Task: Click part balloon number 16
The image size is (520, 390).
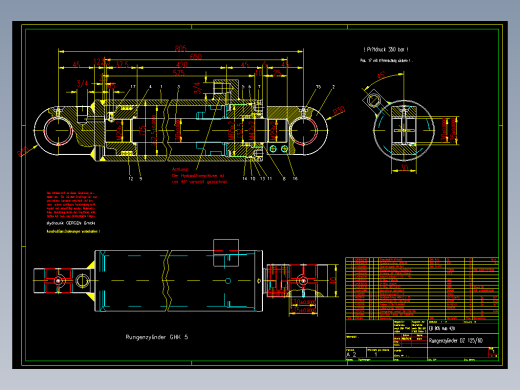Action: tap(295, 179)
